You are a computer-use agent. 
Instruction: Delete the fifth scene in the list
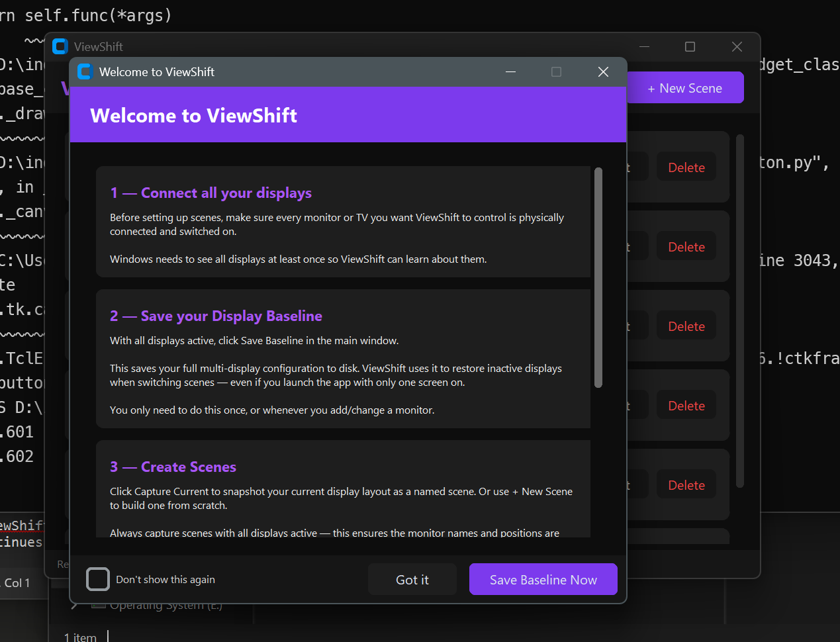[x=686, y=485]
